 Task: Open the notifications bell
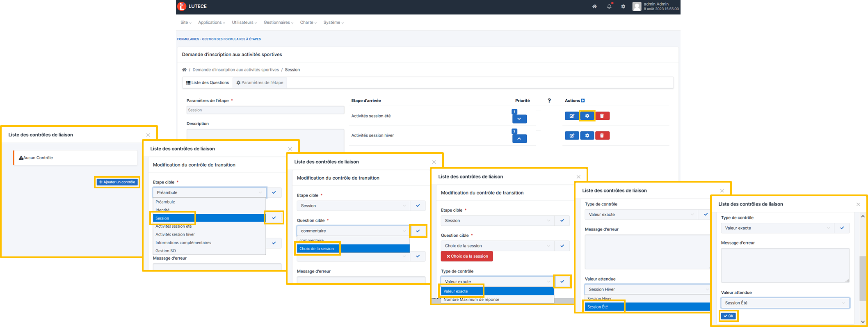coord(609,7)
